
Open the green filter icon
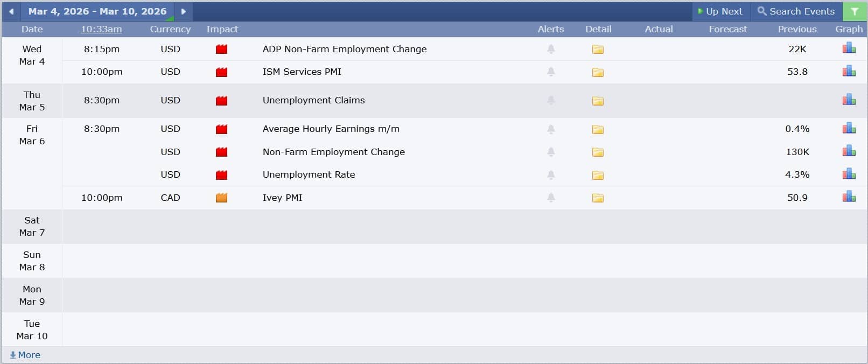(x=854, y=11)
